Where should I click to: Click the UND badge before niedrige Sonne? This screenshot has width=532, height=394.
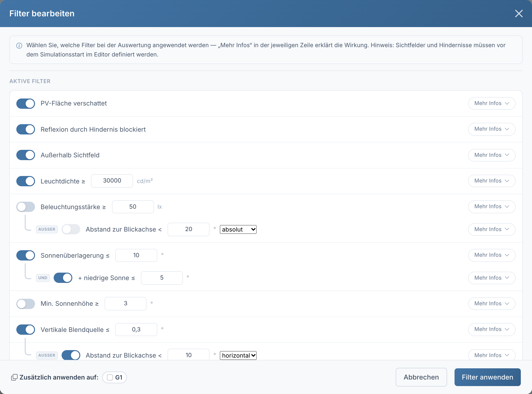pos(43,278)
